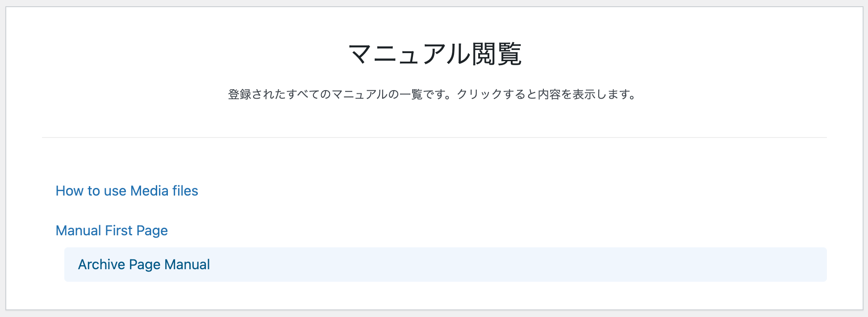This screenshot has width=868, height=317.
Task: Click the word "Page" in Archive Page Manual
Action: pos(144,264)
